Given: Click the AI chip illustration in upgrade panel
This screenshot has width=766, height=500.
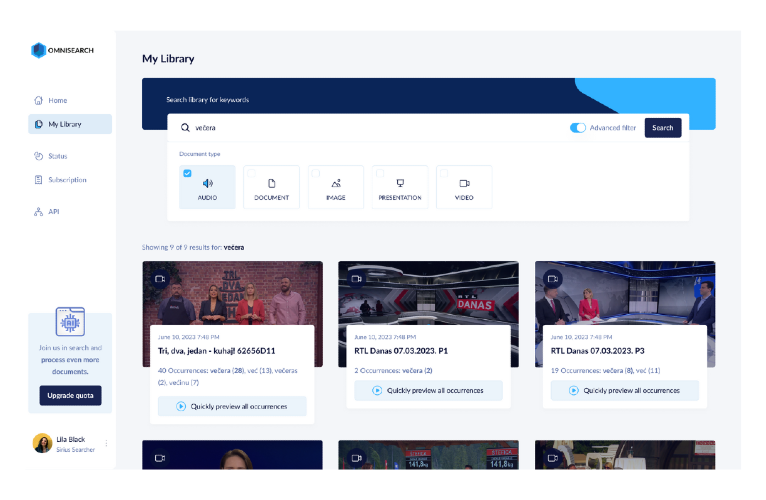Looking at the screenshot, I should coord(70,322).
